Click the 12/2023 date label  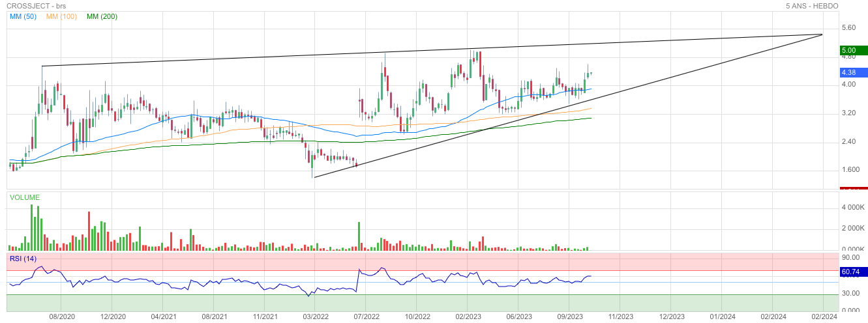[x=672, y=316]
